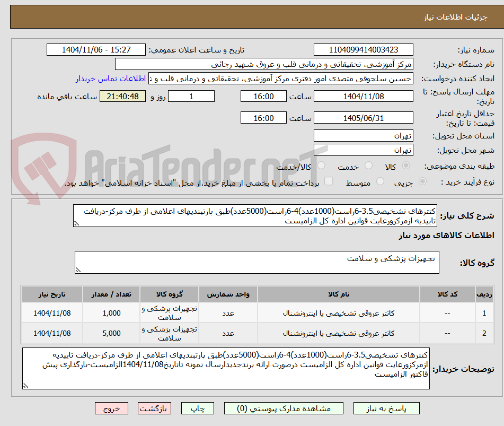This screenshot has height=426, width=504.
Task: Click the کد کالا column header
Action: coord(447,294)
